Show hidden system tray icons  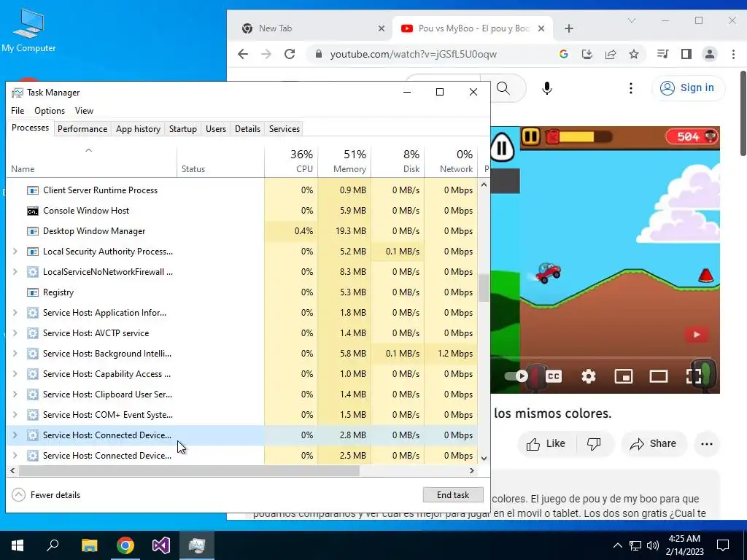click(x=617, y=545)
